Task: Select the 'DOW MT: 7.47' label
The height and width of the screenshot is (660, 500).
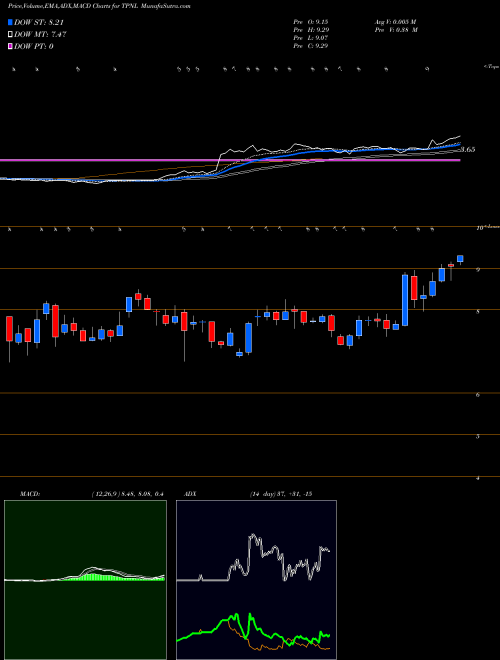Action: click(x=40, y=35)
